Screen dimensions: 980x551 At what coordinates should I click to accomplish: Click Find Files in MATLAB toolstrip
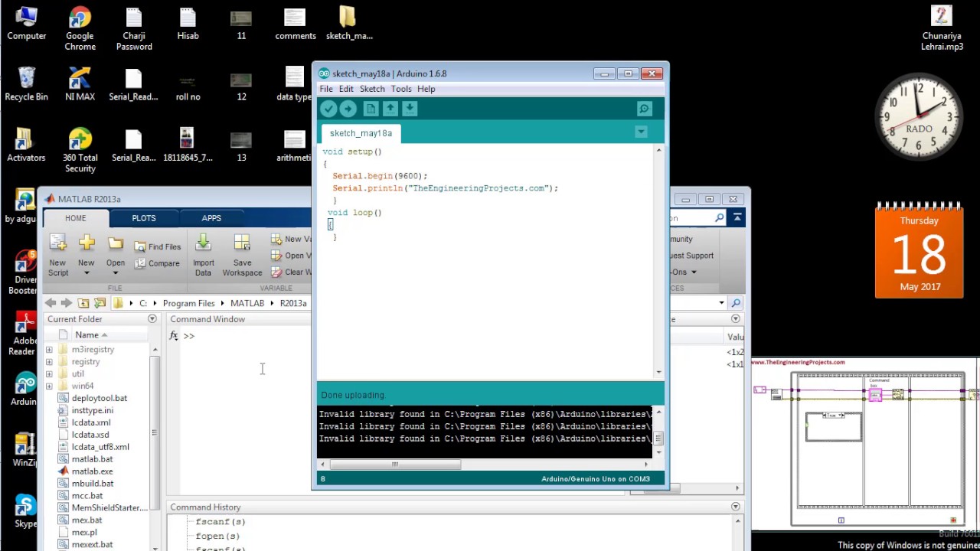coord(158,246)
